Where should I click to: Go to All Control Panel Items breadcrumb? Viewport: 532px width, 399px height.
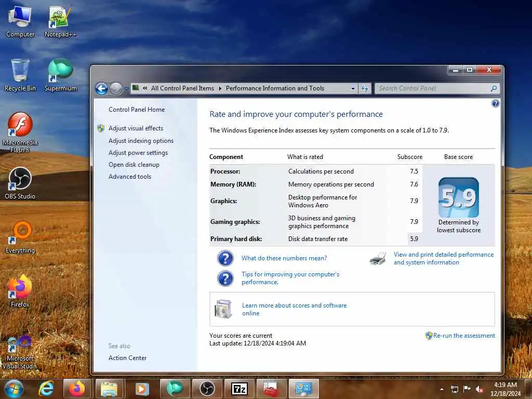click(x=182, y=88)
